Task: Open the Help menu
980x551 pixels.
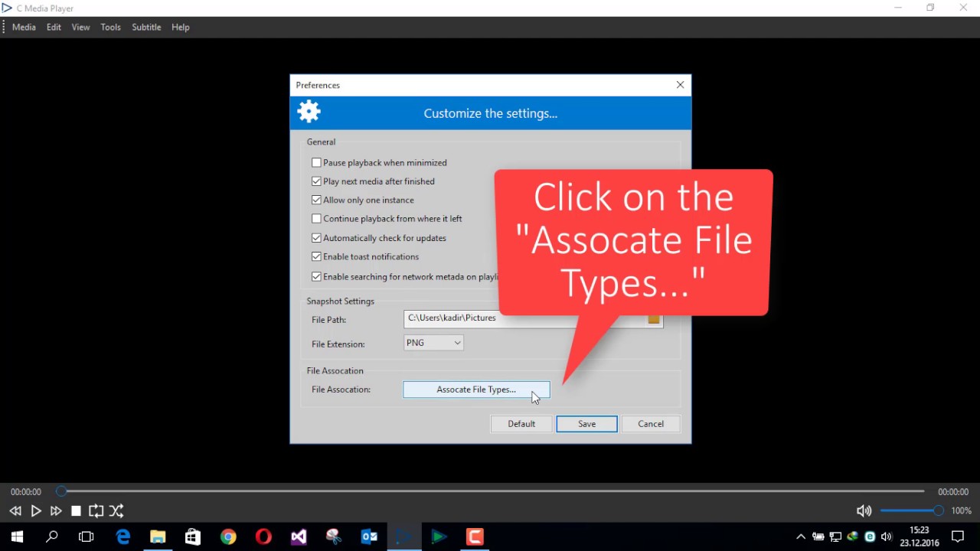Action: point(180,27)
